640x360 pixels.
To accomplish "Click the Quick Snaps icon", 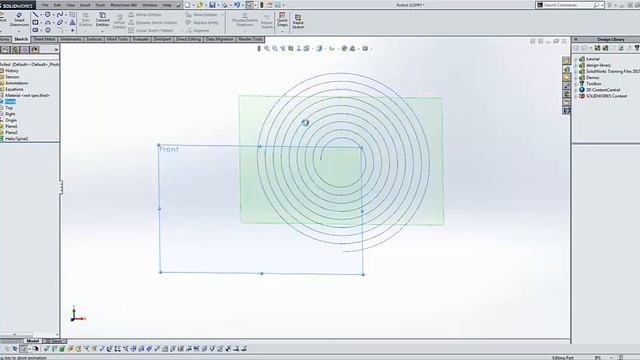I will 282,20.
